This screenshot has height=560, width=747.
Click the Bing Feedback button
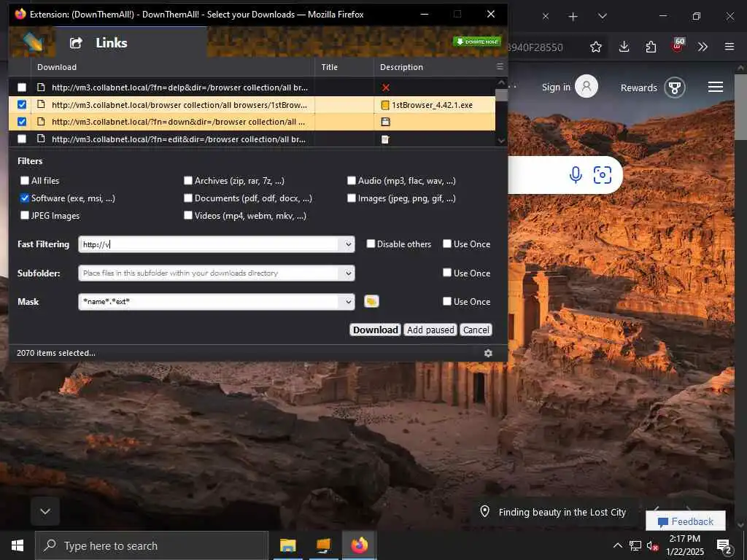[x=686, y=521]
